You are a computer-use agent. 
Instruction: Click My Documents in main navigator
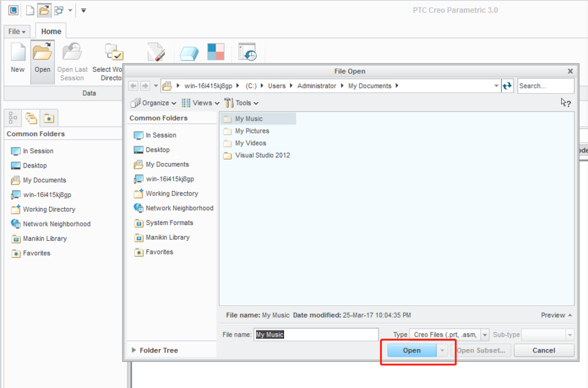pyautogui.click(x=39, y=181)
